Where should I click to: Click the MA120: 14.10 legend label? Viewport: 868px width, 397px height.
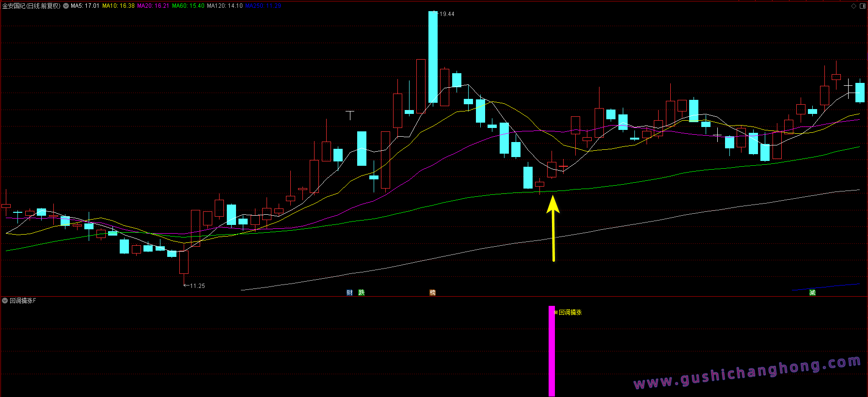pyautogui.click(x=224, y=6)
